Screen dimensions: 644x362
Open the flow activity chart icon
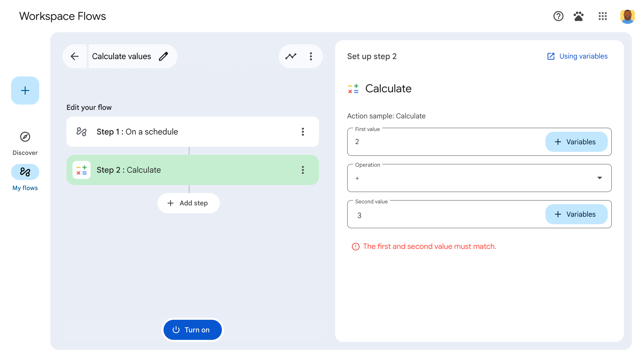point(291,56)
